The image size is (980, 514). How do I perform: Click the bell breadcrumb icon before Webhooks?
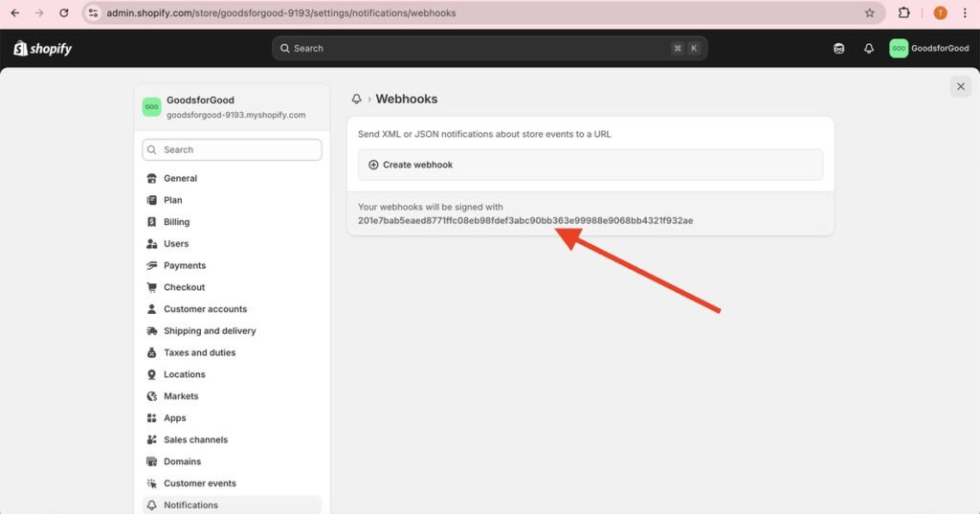(357, 100)
